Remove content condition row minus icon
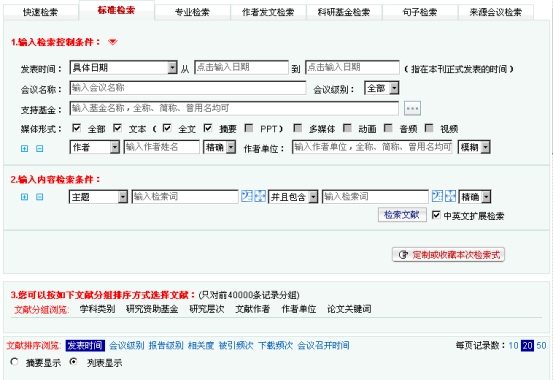 point(40,197)
